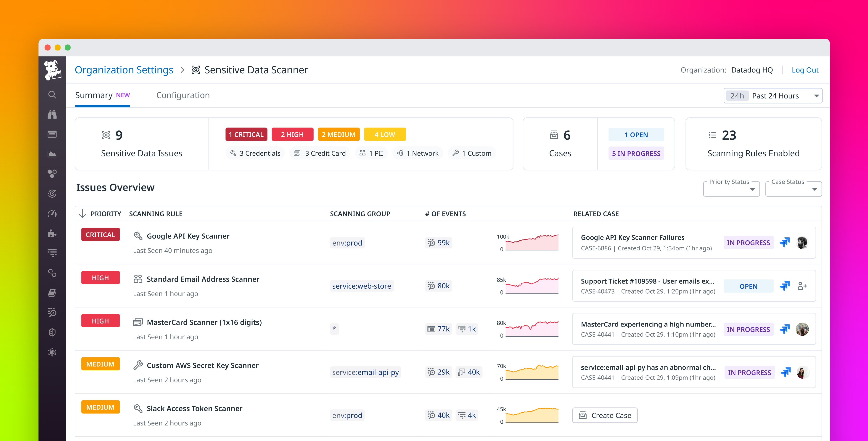The image size is (868, 441).
Task: Open the network globe icon at sidebar bottom
Action: 52,352
